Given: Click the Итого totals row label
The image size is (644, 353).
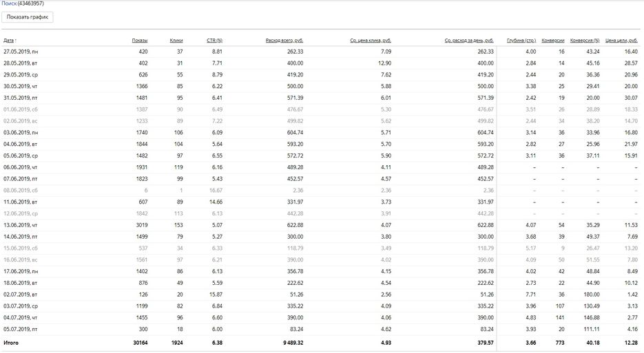Looking at the screenshot, I should 11,342.
